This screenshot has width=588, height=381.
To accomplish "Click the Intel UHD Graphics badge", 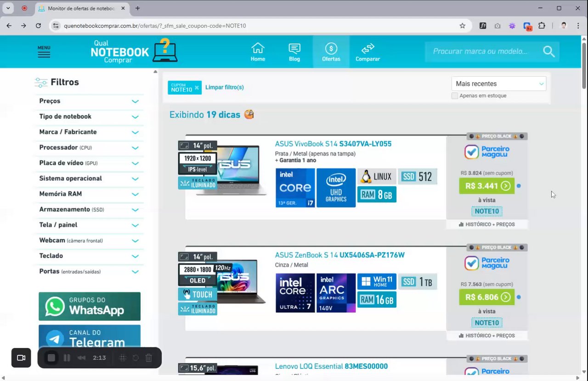I will (x=336, y=188).
